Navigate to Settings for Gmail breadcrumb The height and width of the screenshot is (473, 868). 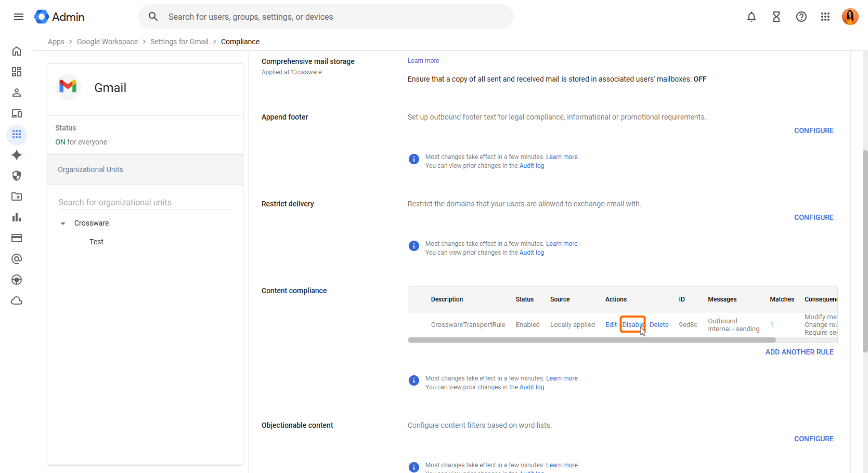tap(179, 42)
